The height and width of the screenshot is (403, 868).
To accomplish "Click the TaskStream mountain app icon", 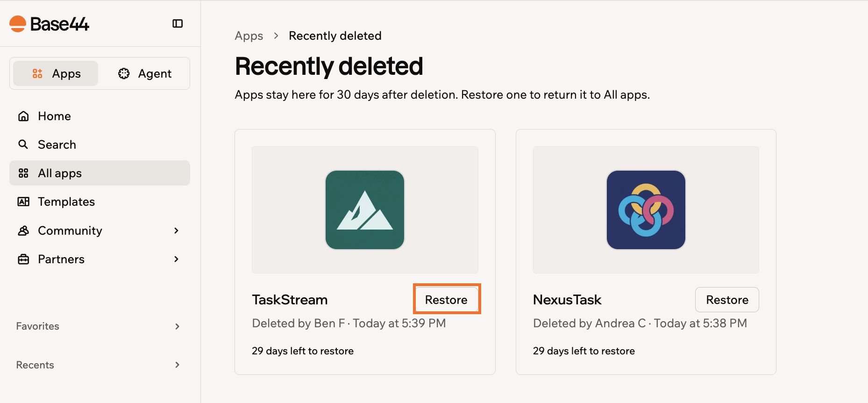I will pyautogui.click(x=365, y=210).
